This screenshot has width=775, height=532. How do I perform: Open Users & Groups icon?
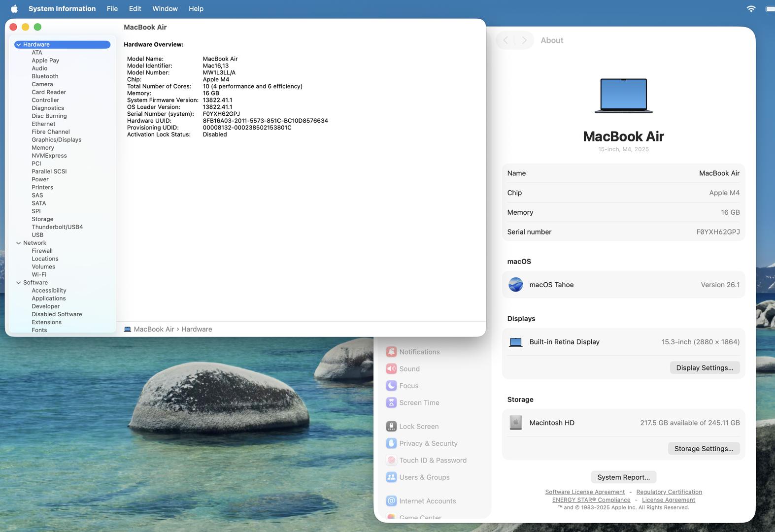[x=391, y=477]
